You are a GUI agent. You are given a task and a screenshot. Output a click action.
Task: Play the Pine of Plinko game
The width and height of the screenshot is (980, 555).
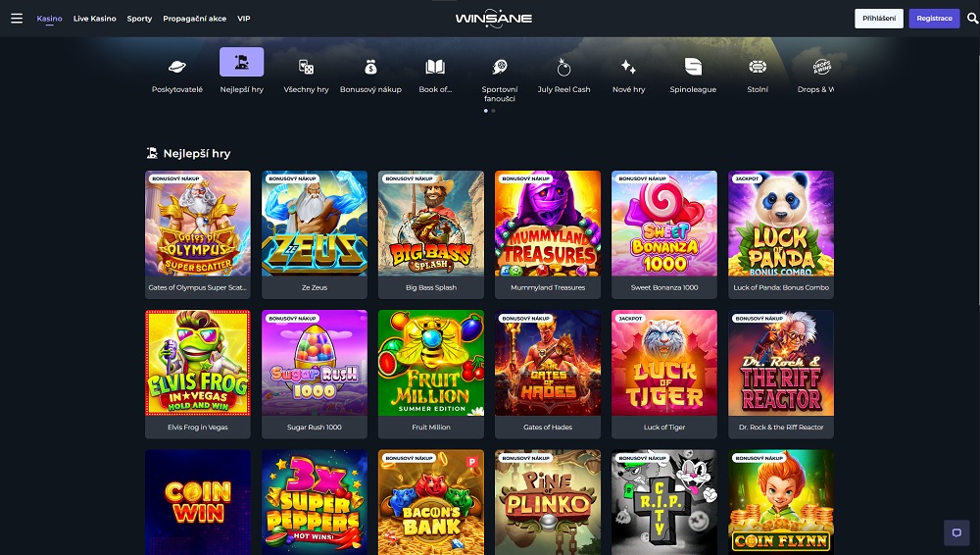click(x=548, y=502)
